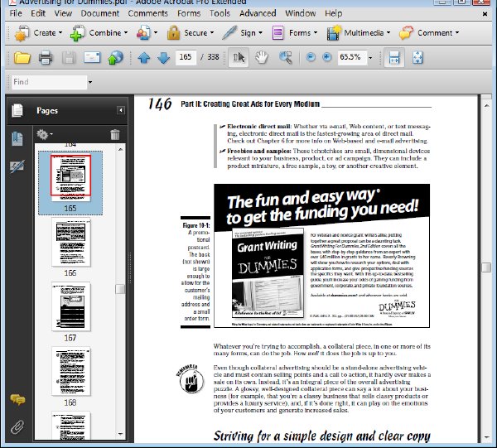Select page 166 thumbnail
Image resolution: width=497 pixels, height=448 pixels.
[70, 243]
